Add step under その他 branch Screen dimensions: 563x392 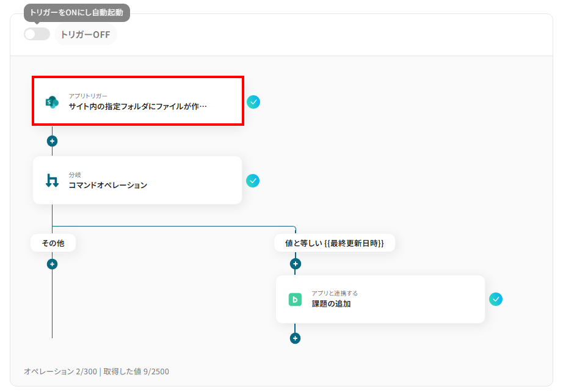tap(52, 264)
